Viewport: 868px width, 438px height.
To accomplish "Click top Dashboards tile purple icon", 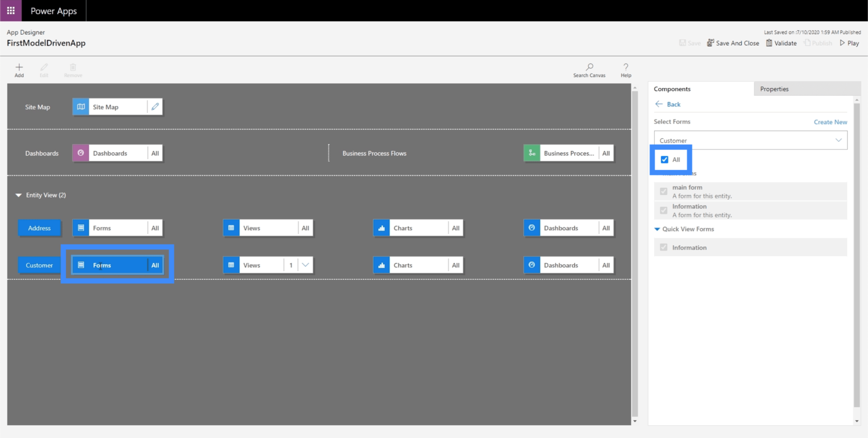I will (x=81, y=153).
